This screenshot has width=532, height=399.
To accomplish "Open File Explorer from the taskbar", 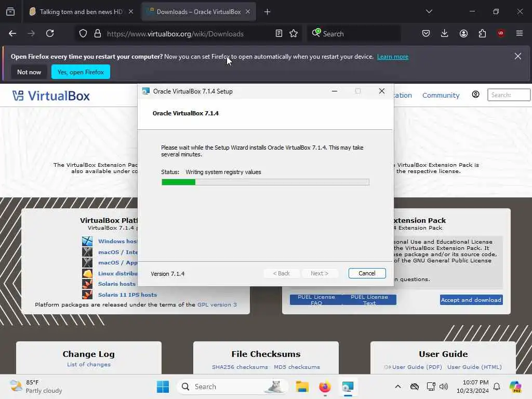I will click(x=302, y=387).
